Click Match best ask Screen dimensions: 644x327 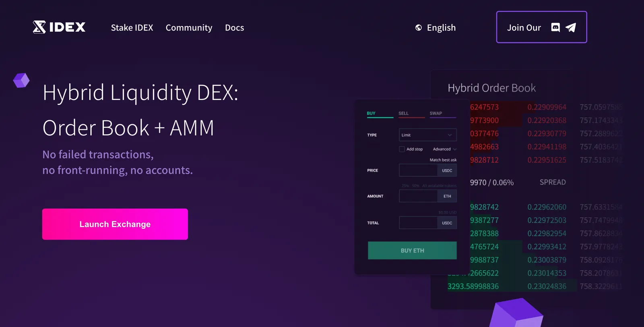click(443, 160)
